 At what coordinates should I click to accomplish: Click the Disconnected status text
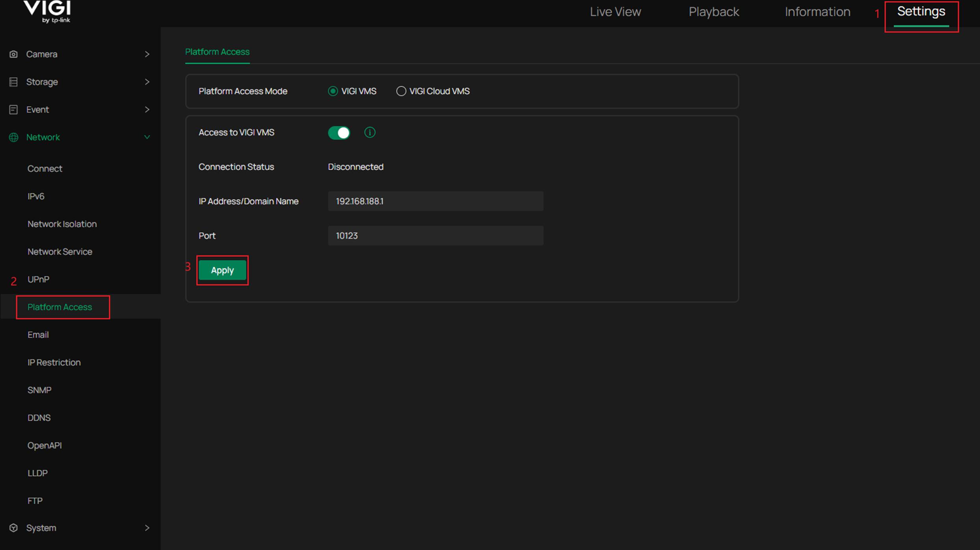356,167
